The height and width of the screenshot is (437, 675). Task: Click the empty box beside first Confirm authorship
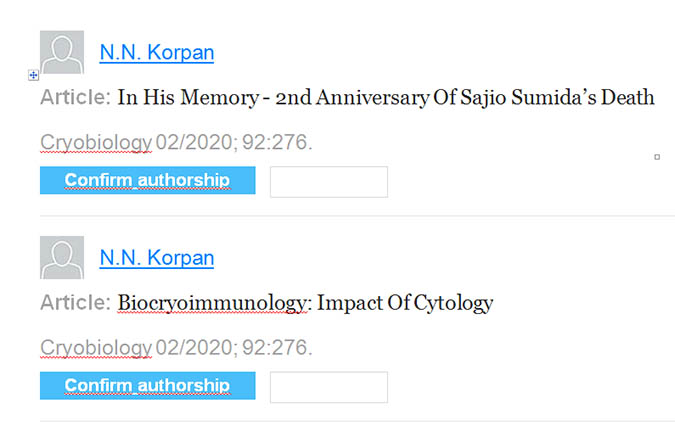(x=328, y=182)
